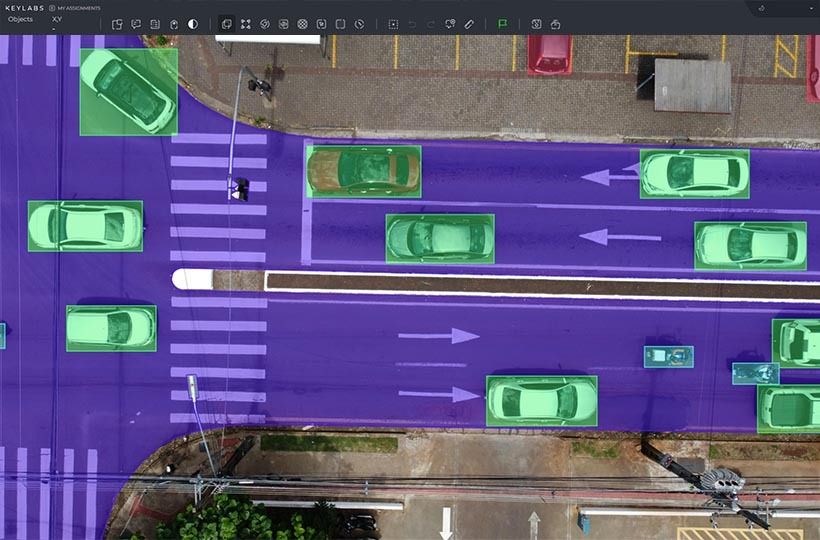Screen dimensions: 820x540
Task: Switch to the Objects tab
Action: [x=20, y=19]
